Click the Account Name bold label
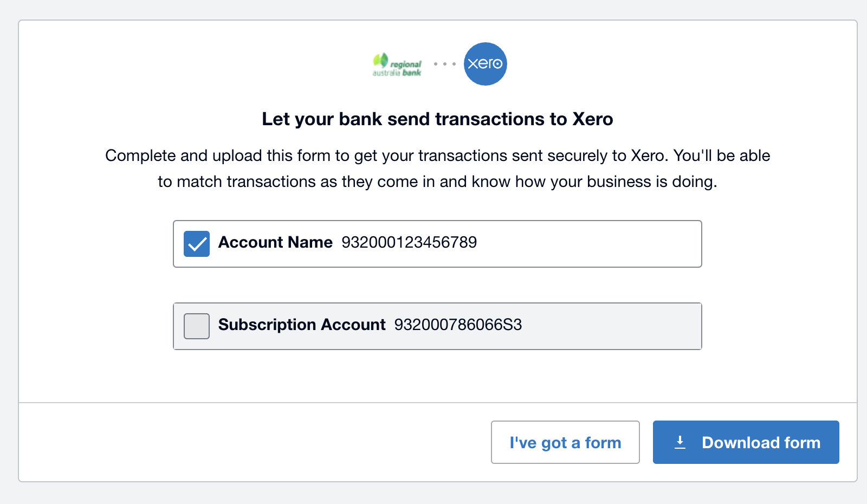Viewport: 867px width, 504px height. click(x=275, y=243)
